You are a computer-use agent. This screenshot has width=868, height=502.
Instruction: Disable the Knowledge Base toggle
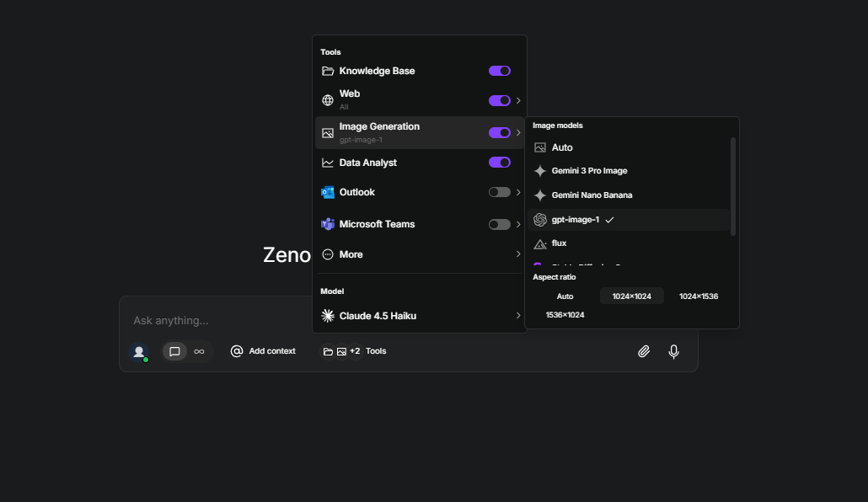point(500,71)
